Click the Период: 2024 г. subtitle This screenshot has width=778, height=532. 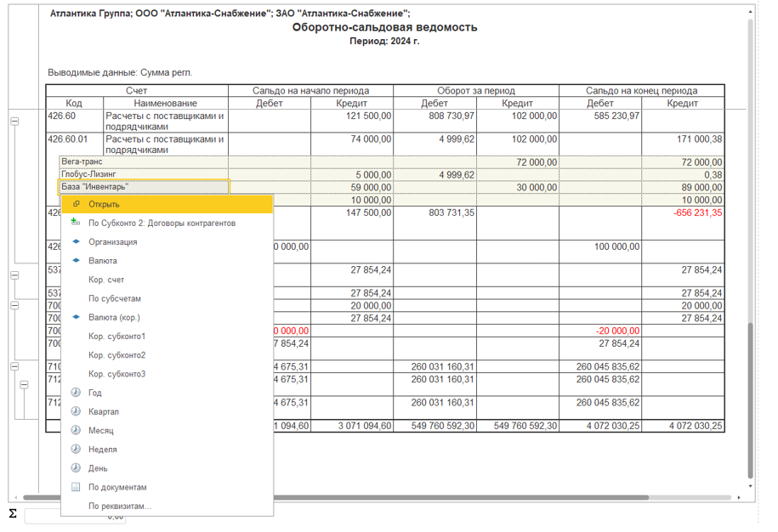[x=384, y=41]
